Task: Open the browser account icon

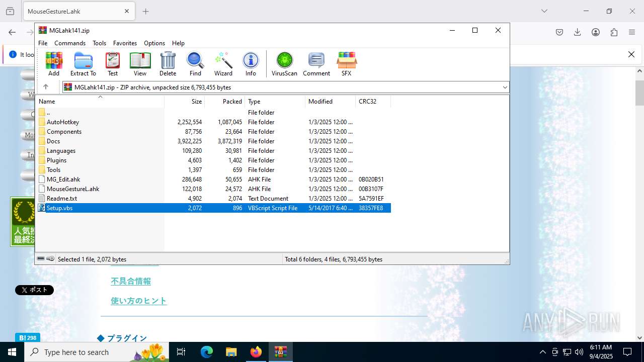Action: [x=596, y=32]
